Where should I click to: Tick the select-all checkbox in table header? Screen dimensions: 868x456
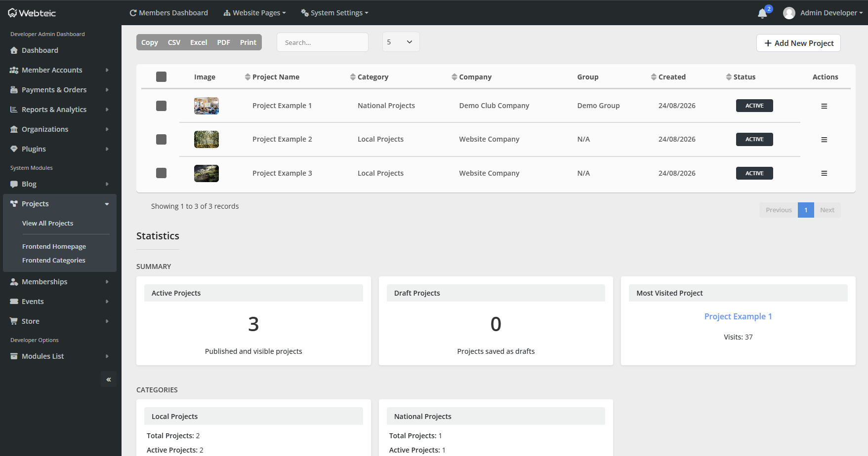click(x=161, y=77)
